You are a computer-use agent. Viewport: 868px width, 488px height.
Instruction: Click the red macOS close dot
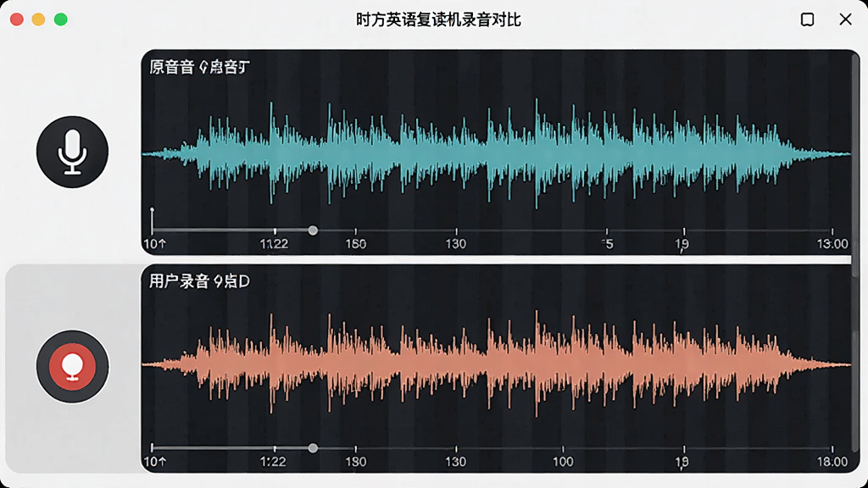click(x=17, y=19)
